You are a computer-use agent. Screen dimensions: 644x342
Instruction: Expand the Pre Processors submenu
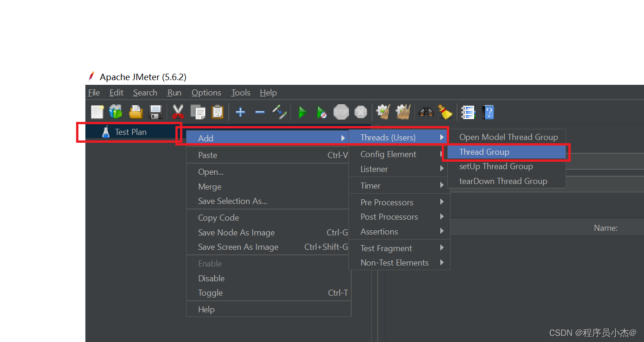pyautogui.click(x=399, y=203)
